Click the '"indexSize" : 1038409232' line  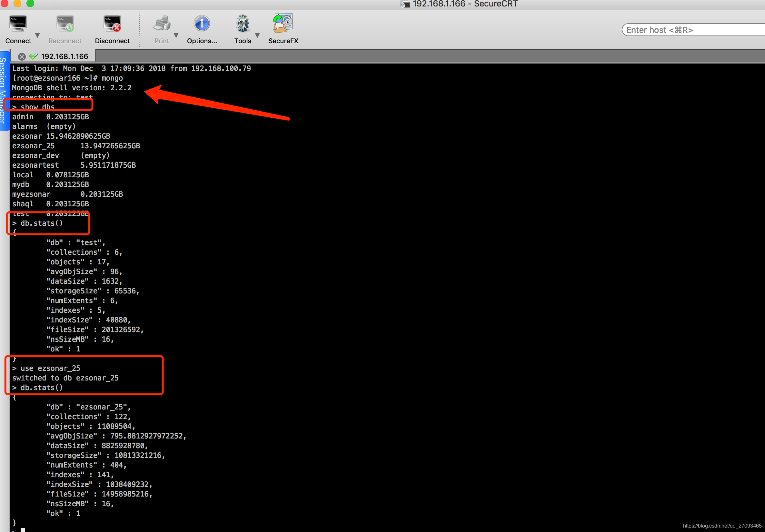pyautogui.click(x=99, y=484)
